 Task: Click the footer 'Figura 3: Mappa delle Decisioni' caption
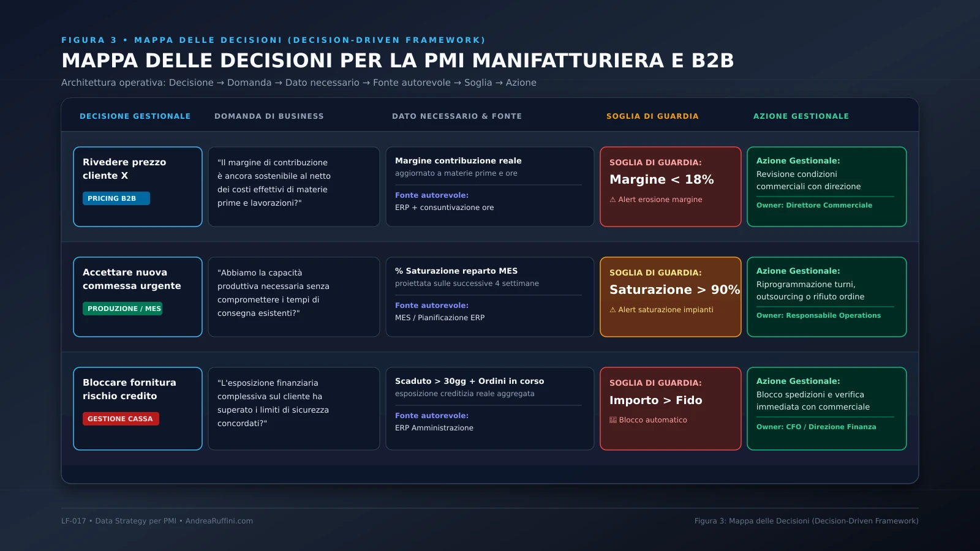[x=806, y=521]
